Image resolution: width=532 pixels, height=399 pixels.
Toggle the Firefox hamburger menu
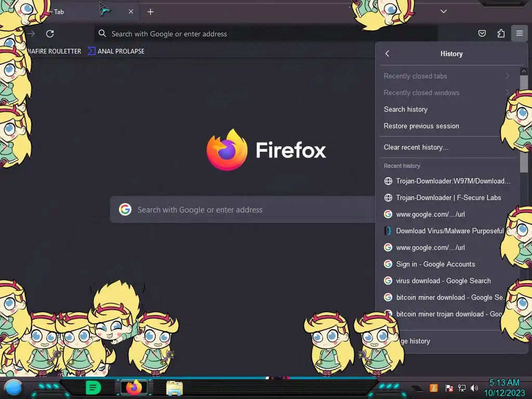pos(520,33)
